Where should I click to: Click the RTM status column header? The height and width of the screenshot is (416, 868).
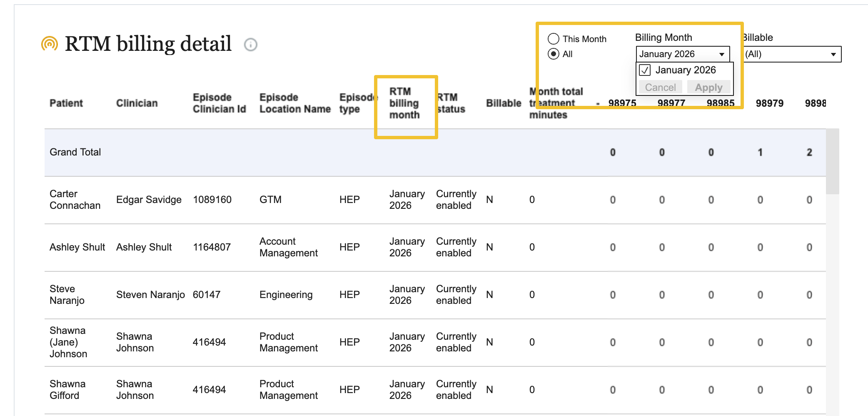[451, 103]
